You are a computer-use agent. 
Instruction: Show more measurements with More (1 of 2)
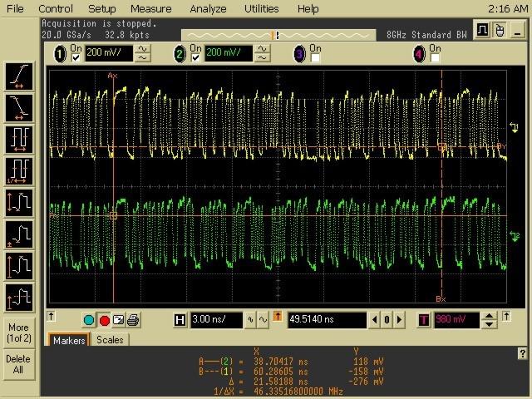pos(19,332)
